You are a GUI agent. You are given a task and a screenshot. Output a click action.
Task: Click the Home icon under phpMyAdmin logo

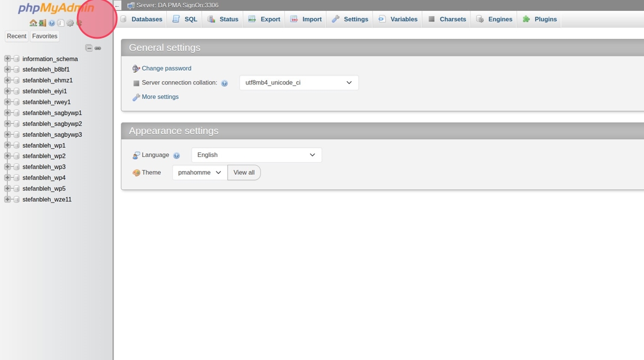coord(33,23)
